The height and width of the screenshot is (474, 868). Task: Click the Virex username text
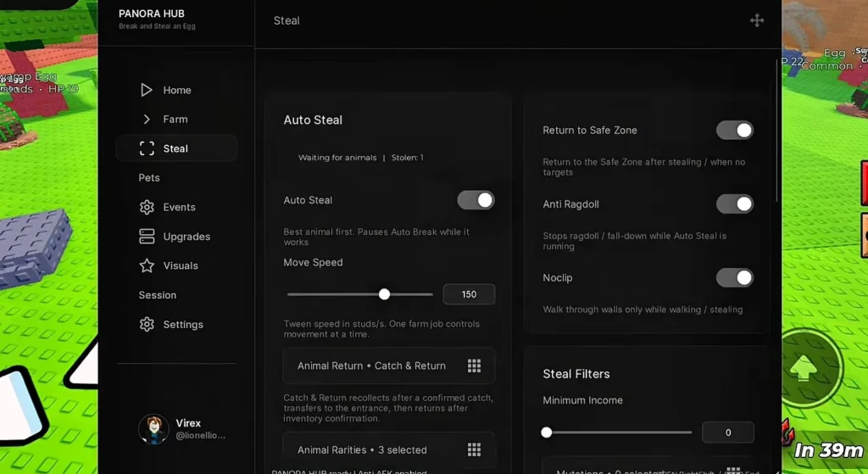(188, 423)
